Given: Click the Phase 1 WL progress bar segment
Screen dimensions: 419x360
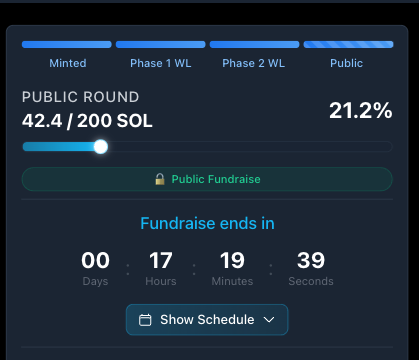Looking at the screenshot, I should (161, 44).
